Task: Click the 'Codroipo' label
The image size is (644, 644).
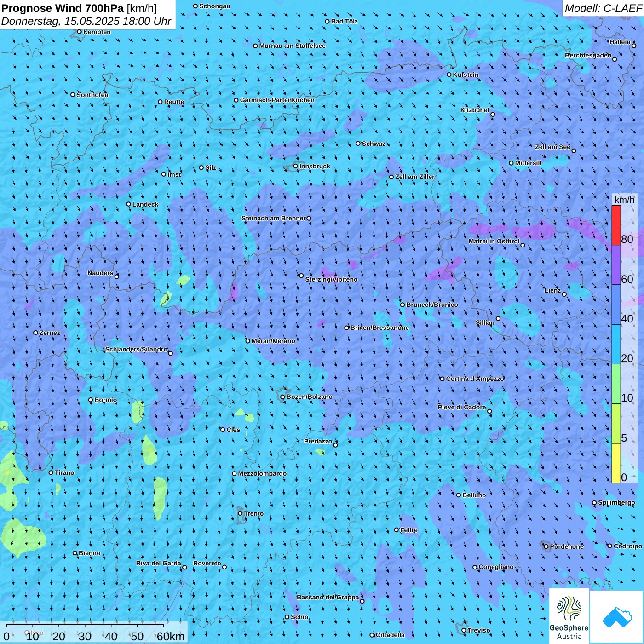Action: click(x=628, y=546)
